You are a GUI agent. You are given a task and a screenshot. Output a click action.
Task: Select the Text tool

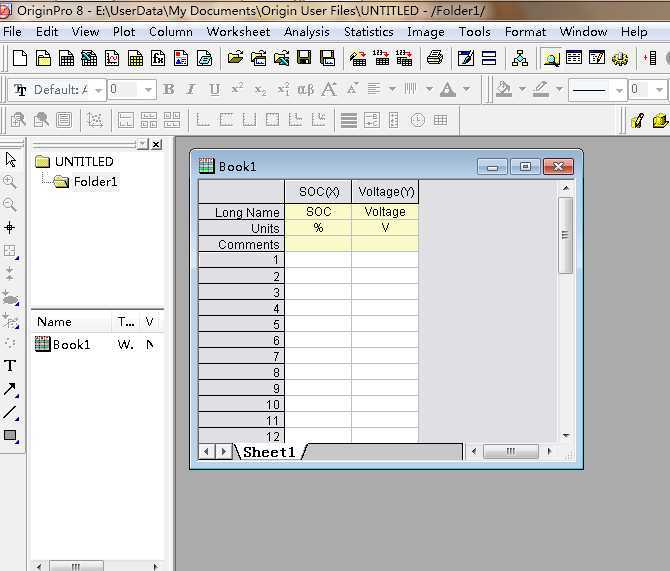(x=10, y=366)
